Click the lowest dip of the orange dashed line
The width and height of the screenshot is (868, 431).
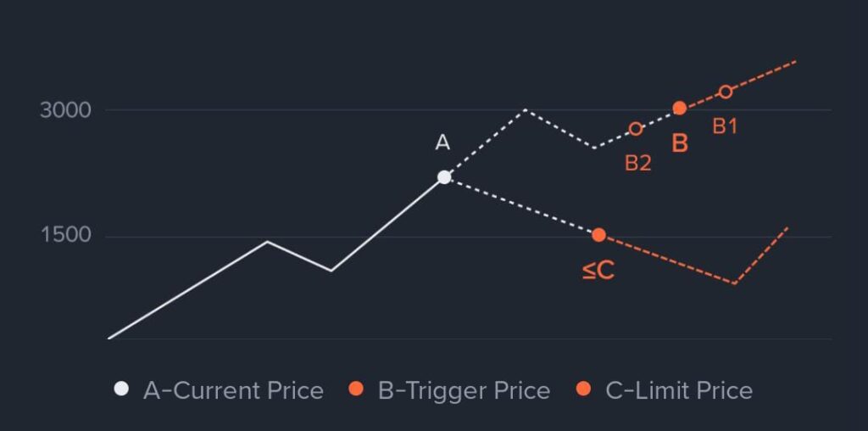(734, 283)
